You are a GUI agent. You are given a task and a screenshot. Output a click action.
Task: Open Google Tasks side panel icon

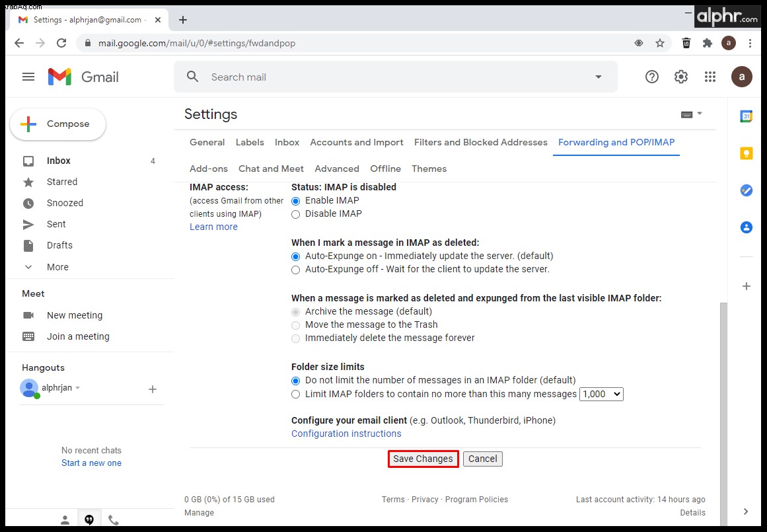coord(746,190)
